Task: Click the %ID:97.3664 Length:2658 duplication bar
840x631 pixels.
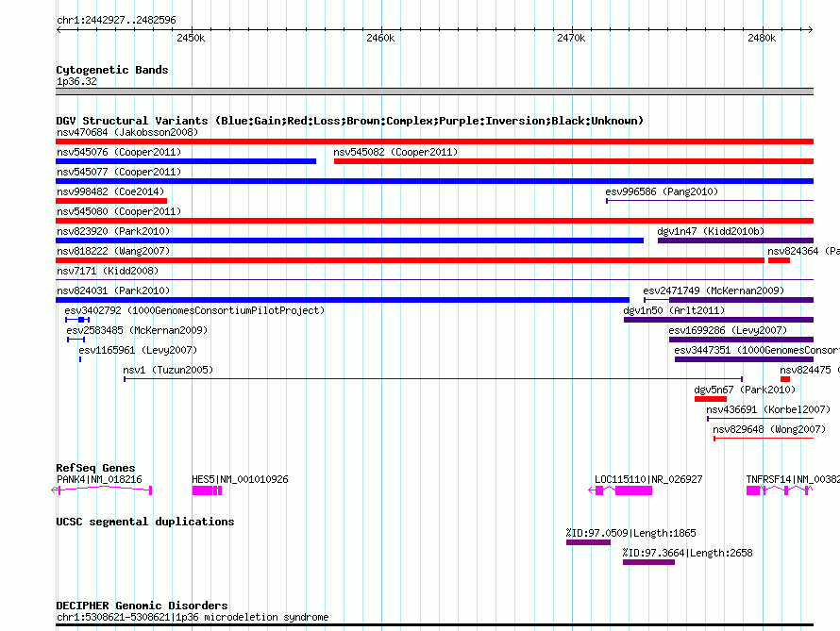Action: tap(648, 562)
